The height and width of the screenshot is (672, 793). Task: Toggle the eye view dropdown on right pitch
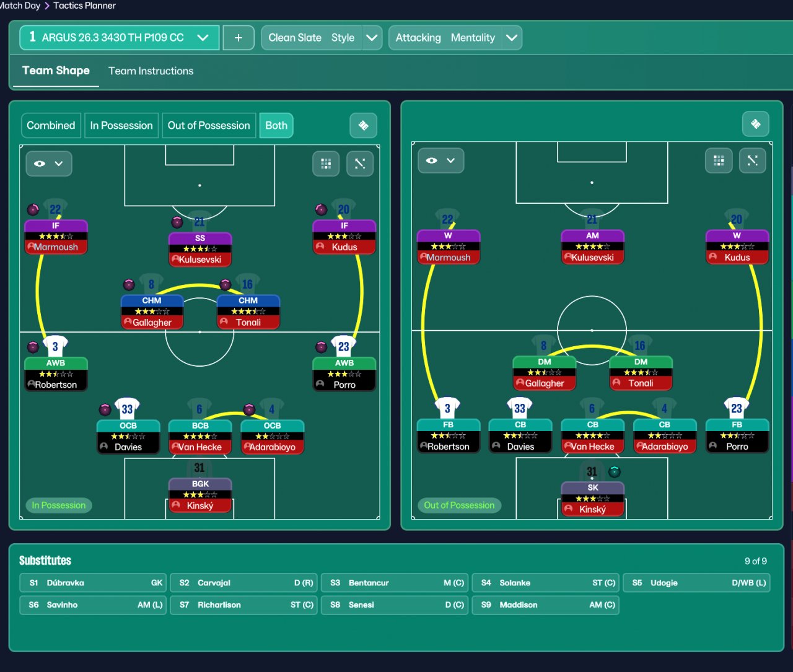pyautogui.click(x=441, y=160)
